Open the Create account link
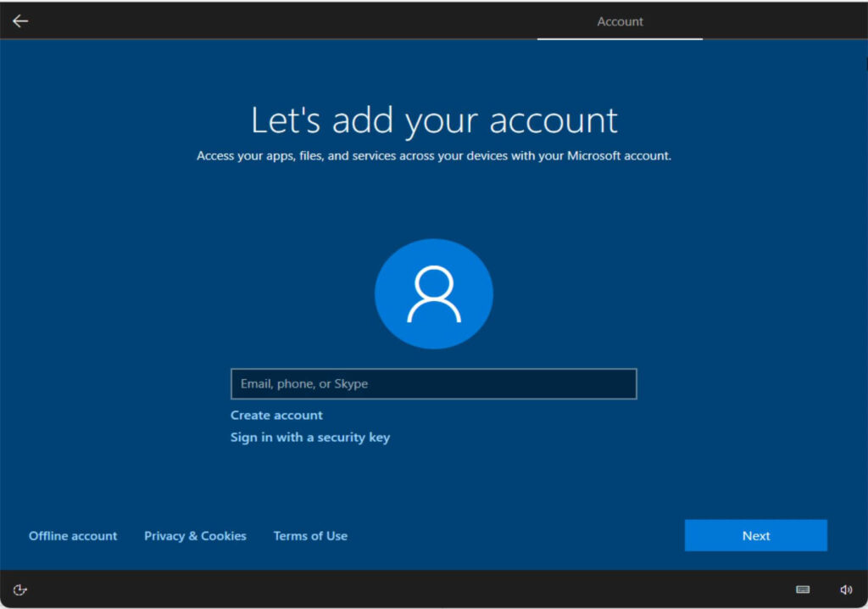This screenshot has width=868, height=609. [x=276, y=415]
